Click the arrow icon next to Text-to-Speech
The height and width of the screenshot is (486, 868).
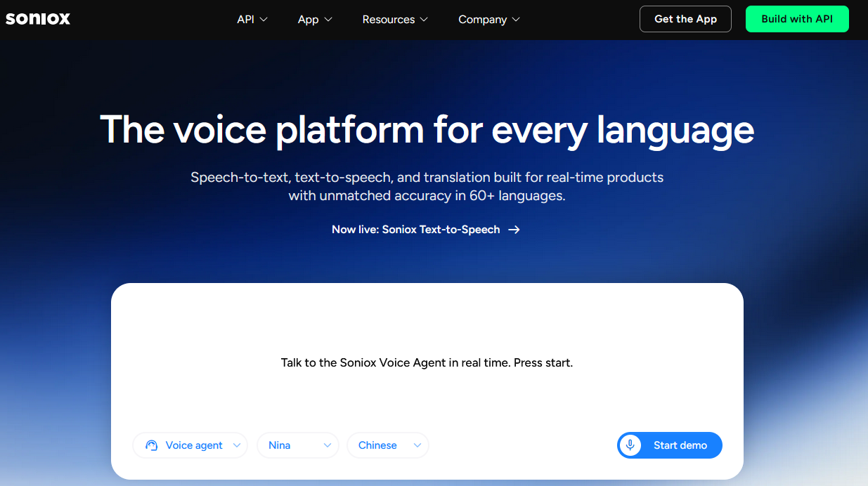[x=514, y=230]
